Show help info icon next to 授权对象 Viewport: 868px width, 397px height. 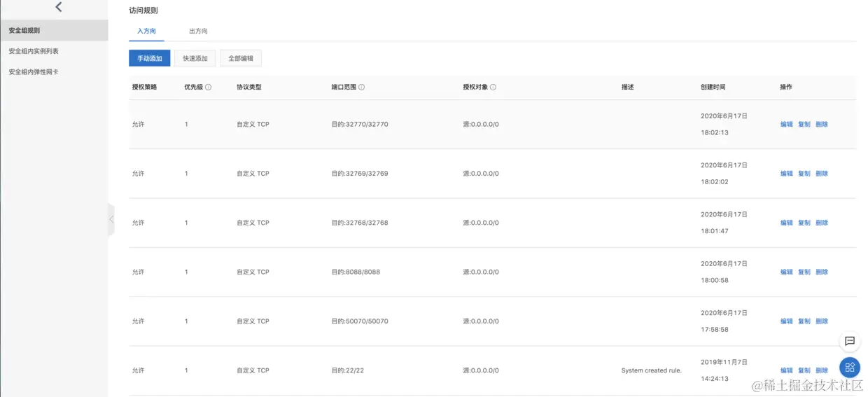click(x=493, y=88)
